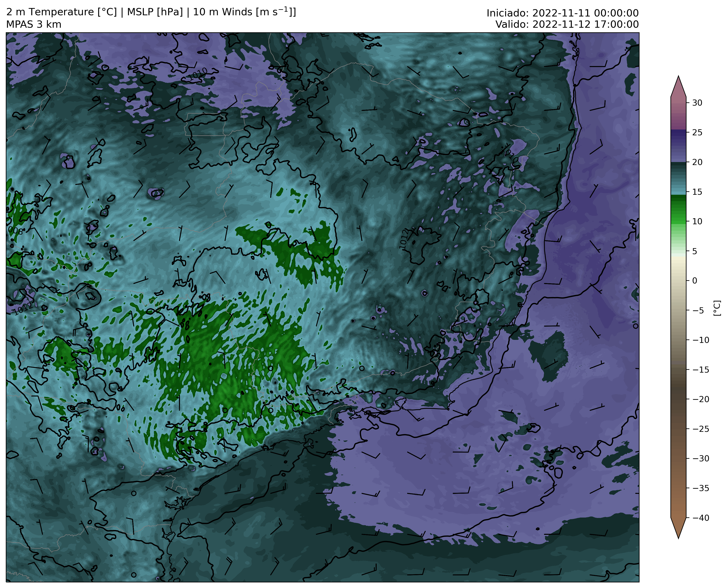Image resolution: width=727 pixels, height=588 pixels.
Task: Click the colorbar tick label '20'
Action: 697,162
